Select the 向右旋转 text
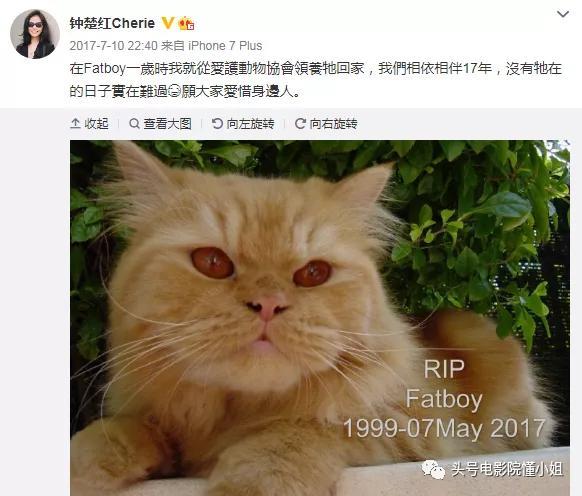 333,123
